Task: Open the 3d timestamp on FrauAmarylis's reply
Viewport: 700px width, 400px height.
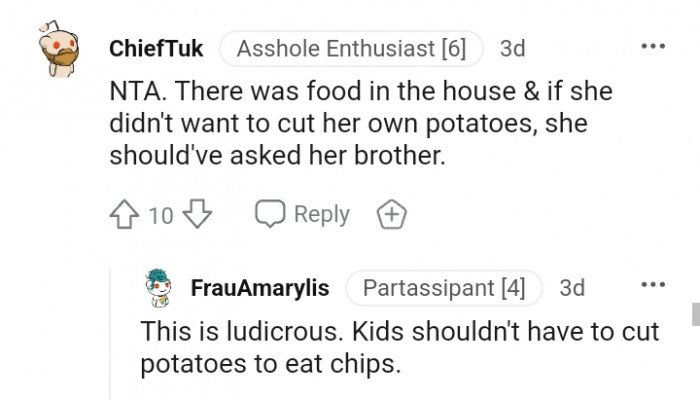Action: click(573, 288)
